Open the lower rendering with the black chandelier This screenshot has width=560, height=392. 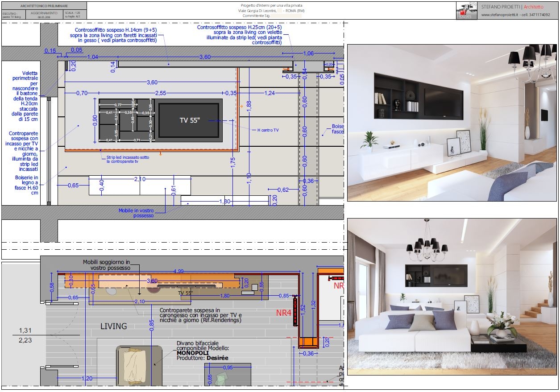452,297
